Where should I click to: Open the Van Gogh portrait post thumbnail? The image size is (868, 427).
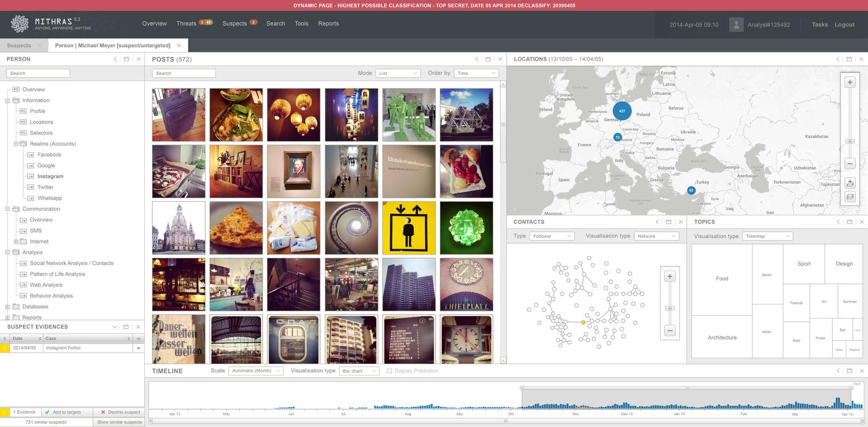pyautogui.click(x=293, y=171)
